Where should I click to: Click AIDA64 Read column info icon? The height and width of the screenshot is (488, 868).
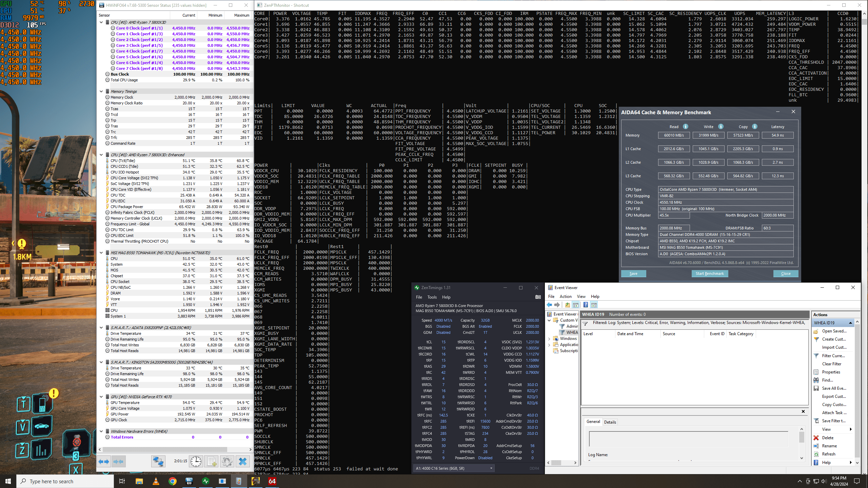pyautogui.click(x=685, y=126)
